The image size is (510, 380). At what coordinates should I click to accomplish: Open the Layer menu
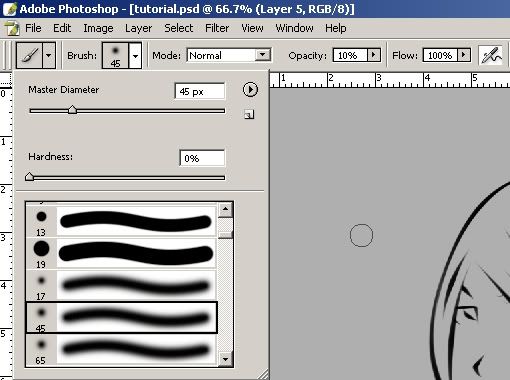138,29
